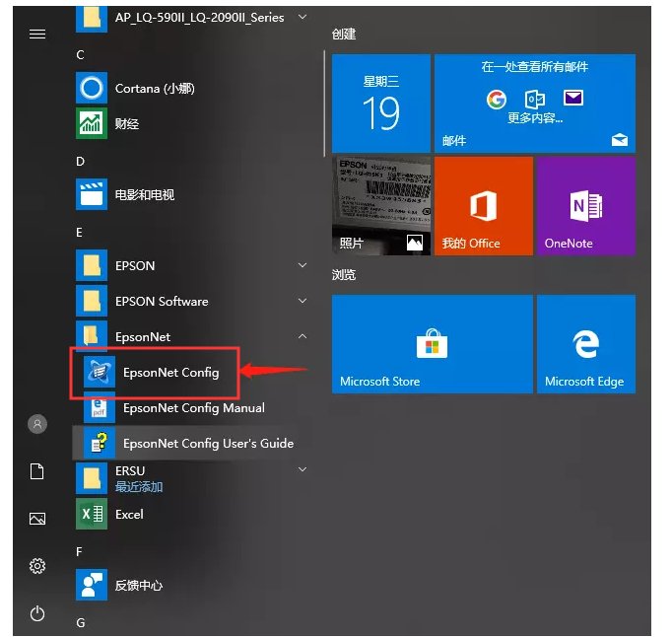Open the EpsonNet Config Manual PDF icon
672x637 pixels.
[99, 407]
